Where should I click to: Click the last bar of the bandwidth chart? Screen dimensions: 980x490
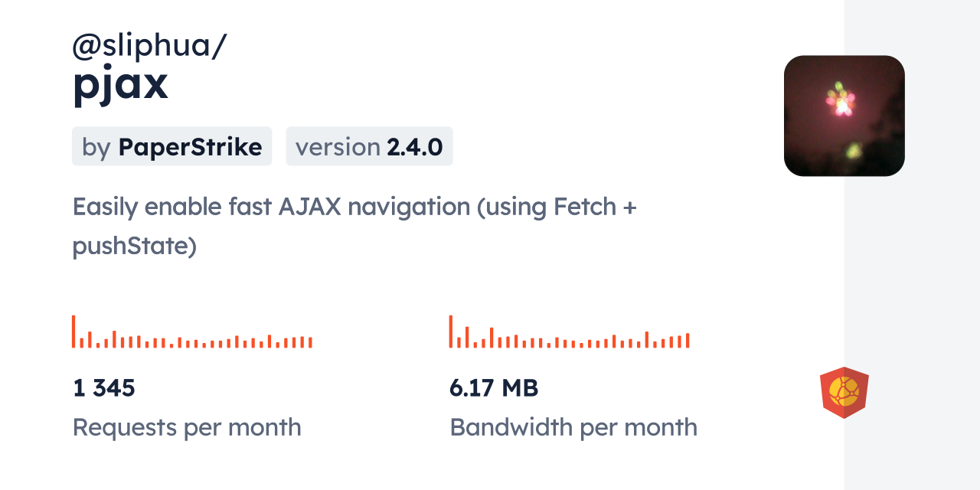click(688, 341)
